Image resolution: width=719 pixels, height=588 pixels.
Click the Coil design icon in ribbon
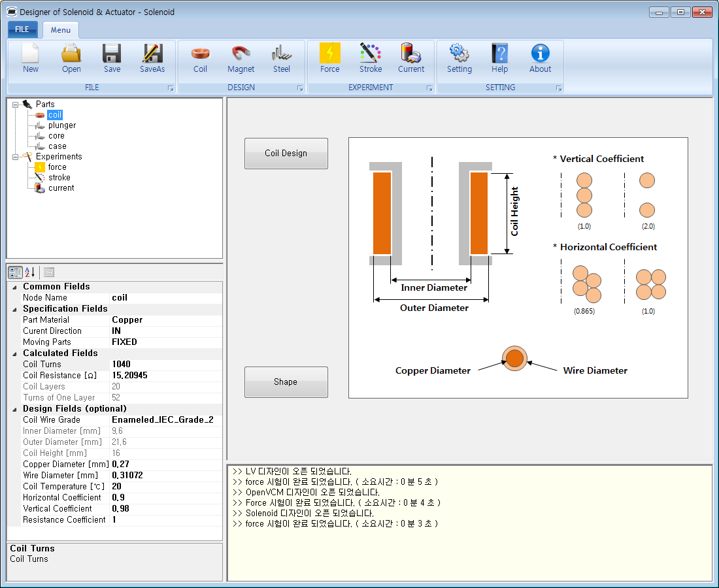pyautogui.click(x=200, y=59)
